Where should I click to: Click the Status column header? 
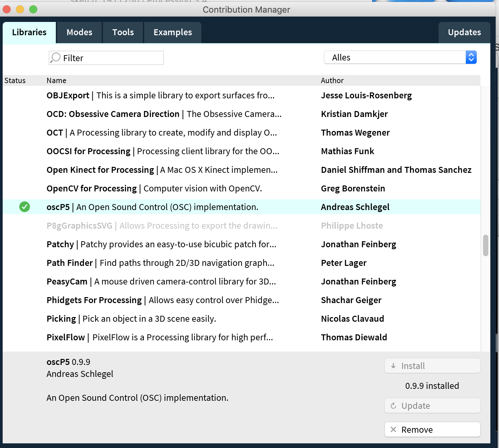click(15, 80)
